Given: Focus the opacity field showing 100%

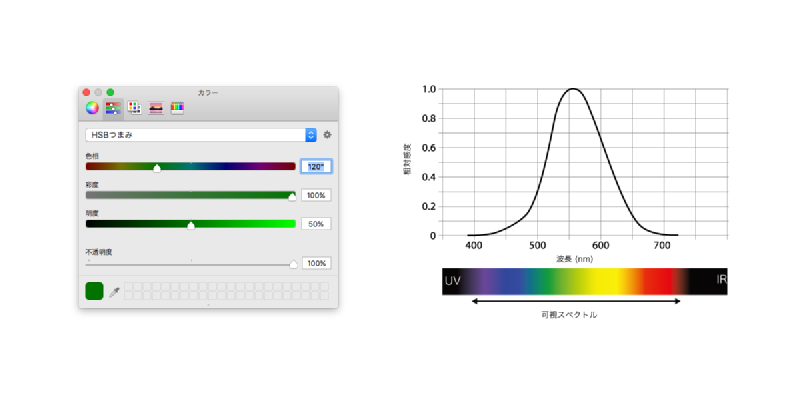Looking at the screenshot, I should coord(316,263).
